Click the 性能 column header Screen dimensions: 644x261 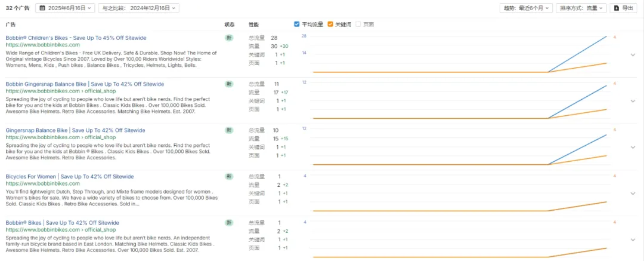254,24
